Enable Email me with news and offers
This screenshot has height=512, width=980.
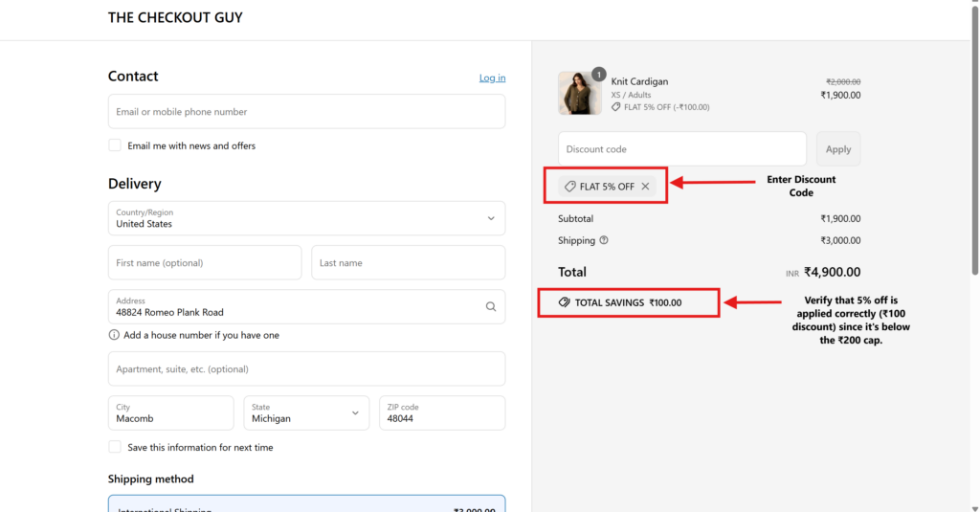click(115, 145)
